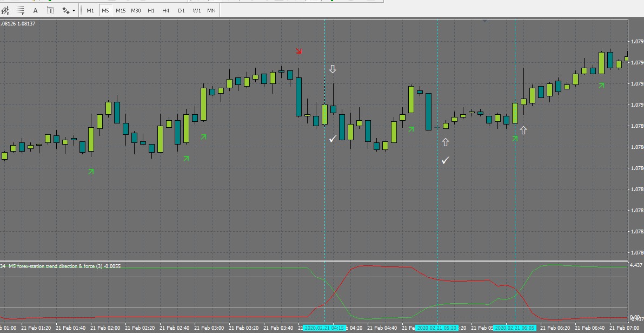Click the 2020.02.21 04:15 vertical line label

point(324,328)
